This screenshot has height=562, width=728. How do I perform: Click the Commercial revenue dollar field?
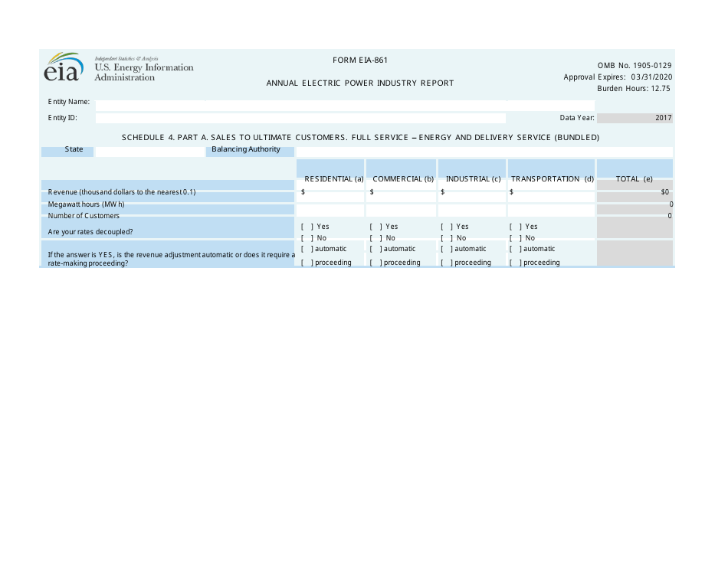(401, 192)
